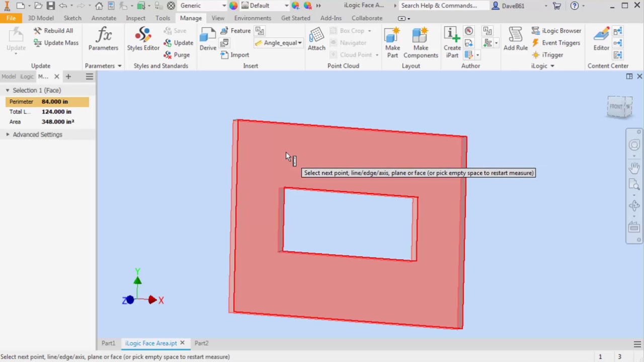
Task: Insert iFeature with Feature button
Action: pyautogui.click(x=235, y=31)
